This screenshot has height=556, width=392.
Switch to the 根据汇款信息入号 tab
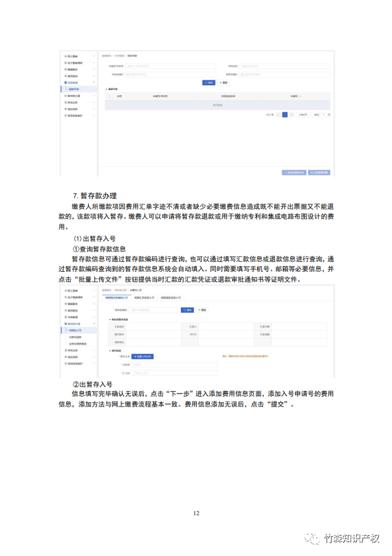point(144,298)
